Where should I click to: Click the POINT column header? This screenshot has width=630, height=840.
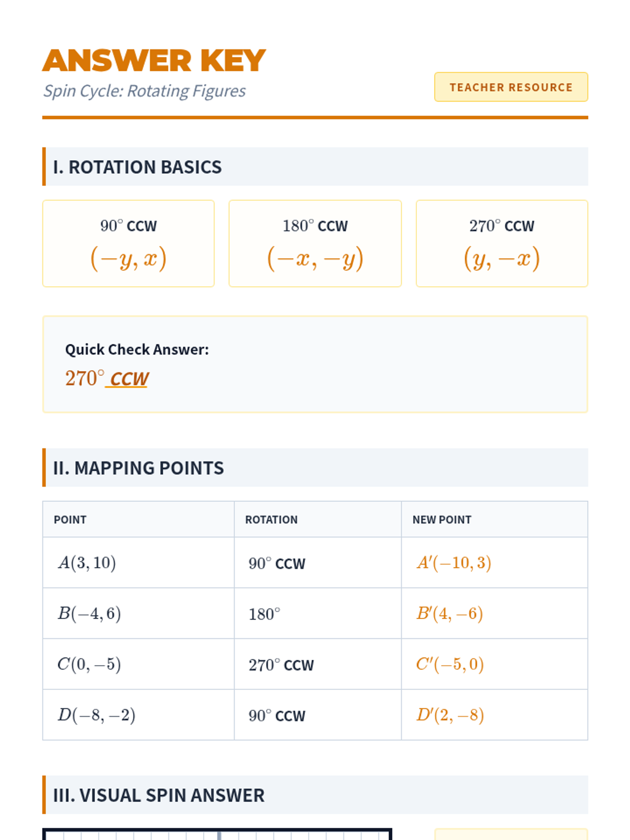coord(70,520)
